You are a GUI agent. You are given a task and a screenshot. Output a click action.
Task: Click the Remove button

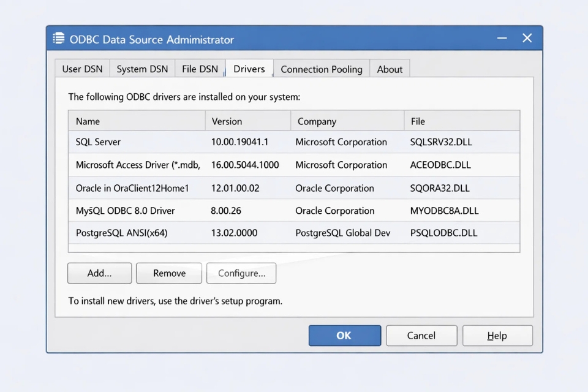point(169,273)
